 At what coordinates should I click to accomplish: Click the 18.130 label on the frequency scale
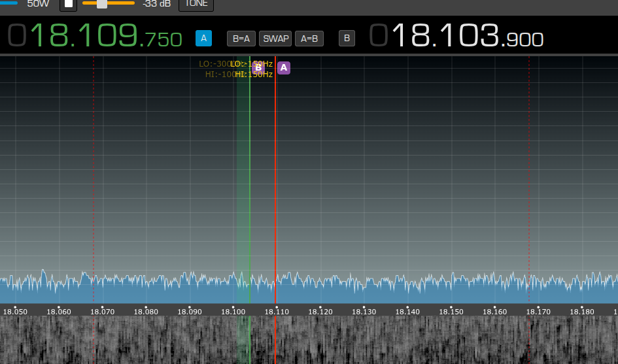coord(364,312)
